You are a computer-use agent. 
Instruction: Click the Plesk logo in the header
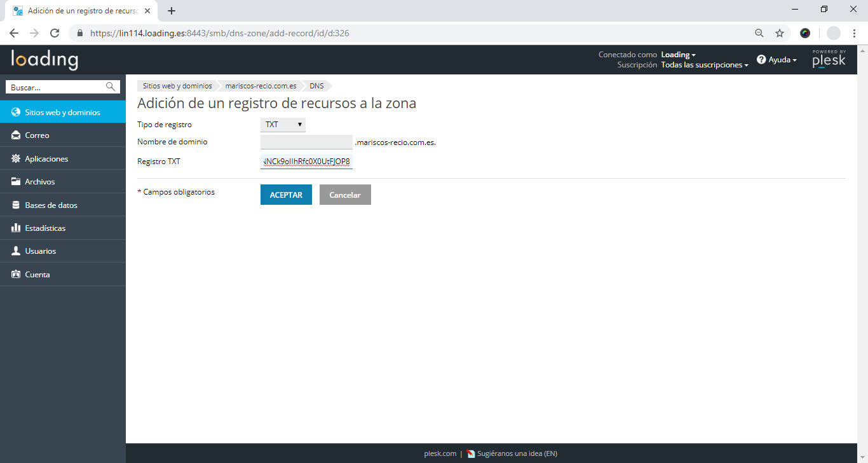click(829, 59)
